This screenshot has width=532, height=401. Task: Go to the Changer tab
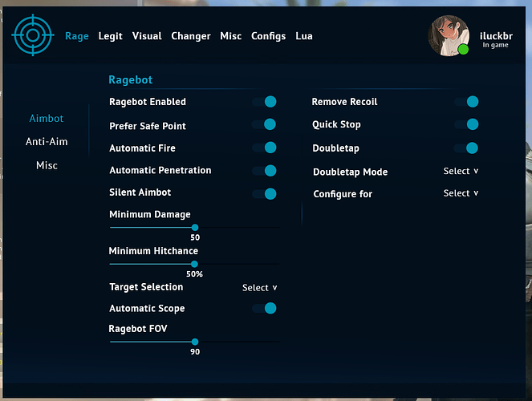tap(191, 36)
